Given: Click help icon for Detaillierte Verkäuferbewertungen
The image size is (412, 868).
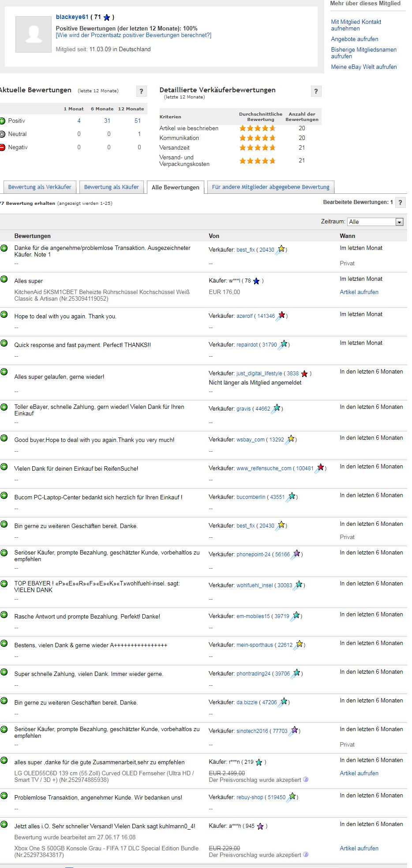Looking at the screenshot, I should (x=316, y=91).
